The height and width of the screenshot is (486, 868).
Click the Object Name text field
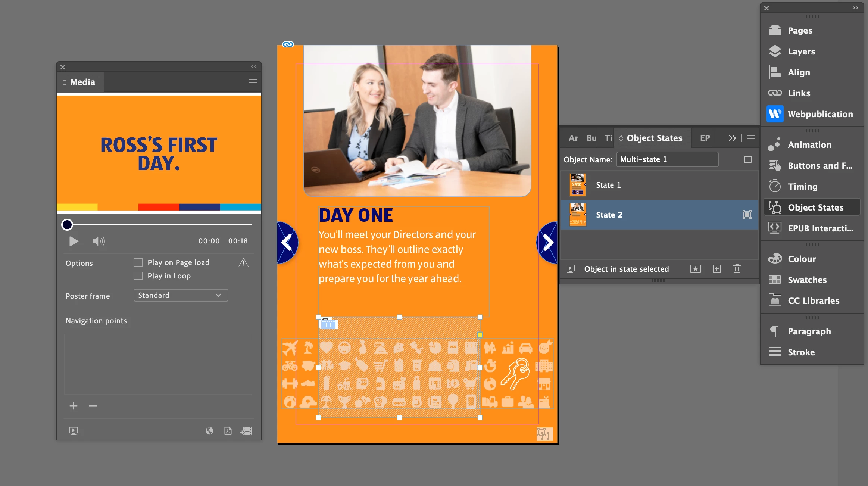click(x=667, y=159)
